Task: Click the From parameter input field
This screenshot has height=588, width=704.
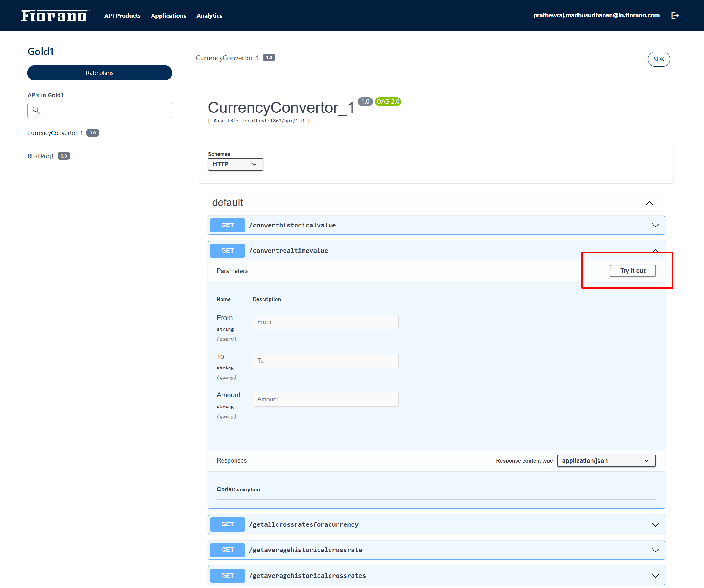Action: click(325, 322)
